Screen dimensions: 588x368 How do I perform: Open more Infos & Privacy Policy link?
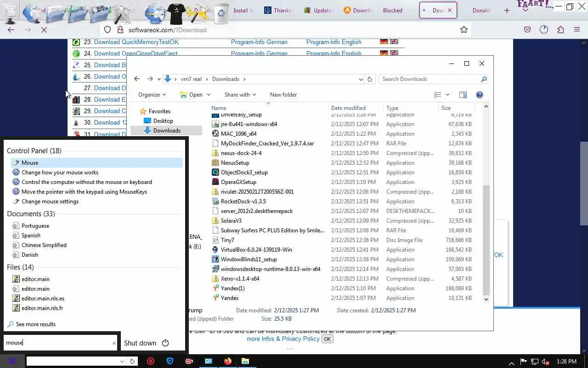(x=283, y=339)
